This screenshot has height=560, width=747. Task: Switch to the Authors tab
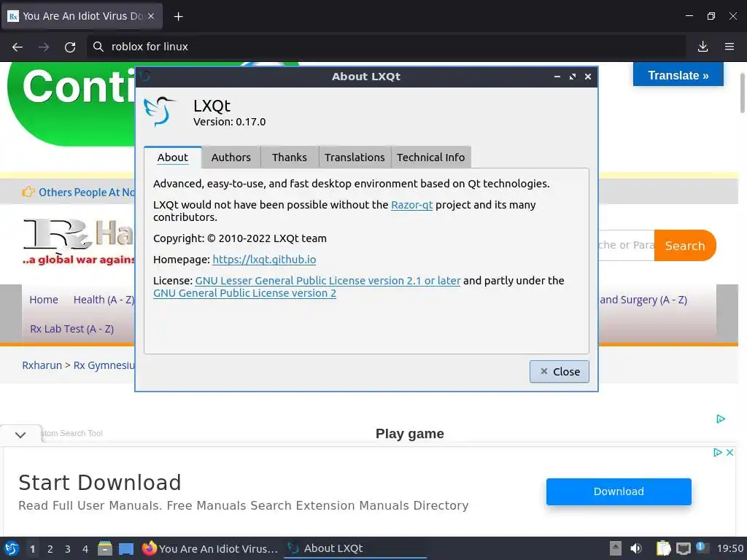click(231, 157)
